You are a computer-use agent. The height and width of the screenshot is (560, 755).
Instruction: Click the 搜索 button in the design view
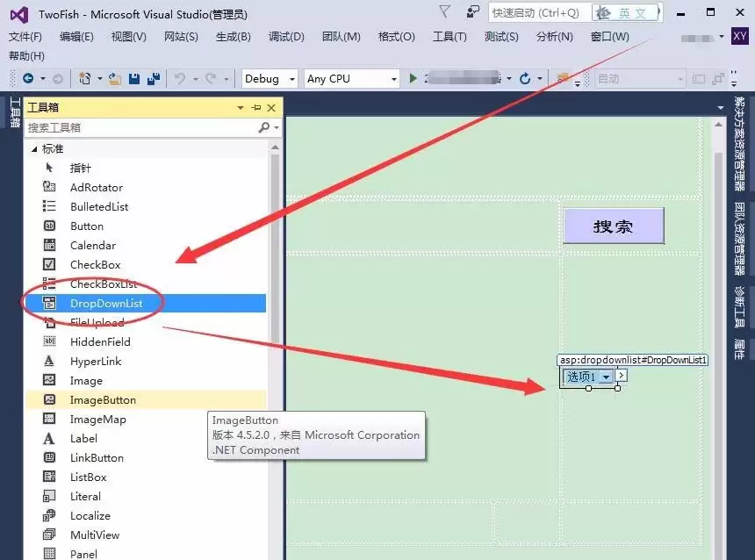point(613,226)
